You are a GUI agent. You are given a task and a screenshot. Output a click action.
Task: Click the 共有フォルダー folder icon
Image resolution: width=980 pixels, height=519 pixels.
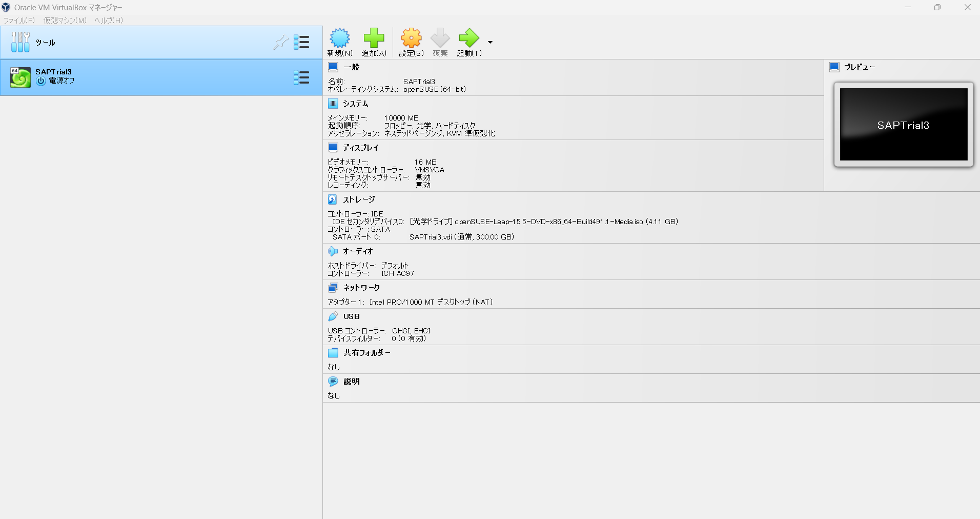(x=333, y=353)
